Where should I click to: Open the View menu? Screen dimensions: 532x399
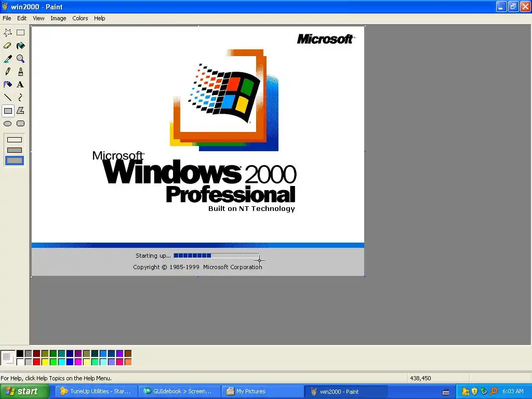pyautogui.click(x=38, y=18)
